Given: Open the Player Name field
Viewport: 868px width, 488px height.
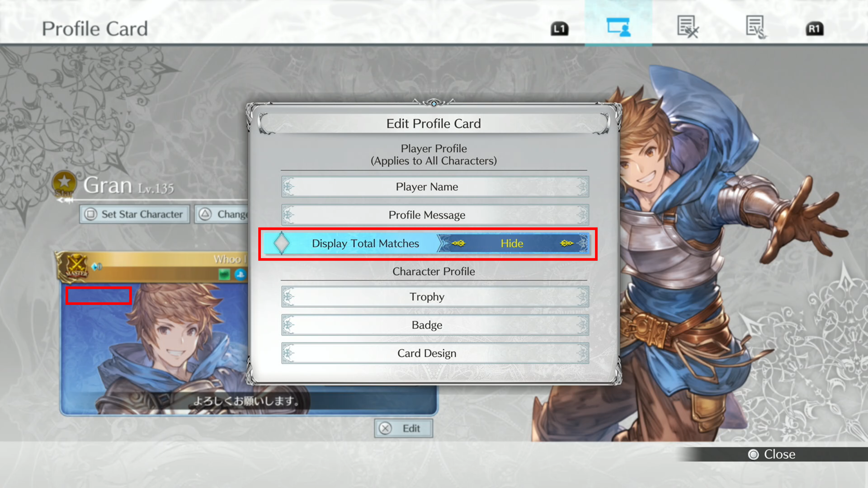Looking at the screenshot, I should (x=434, y=187).
